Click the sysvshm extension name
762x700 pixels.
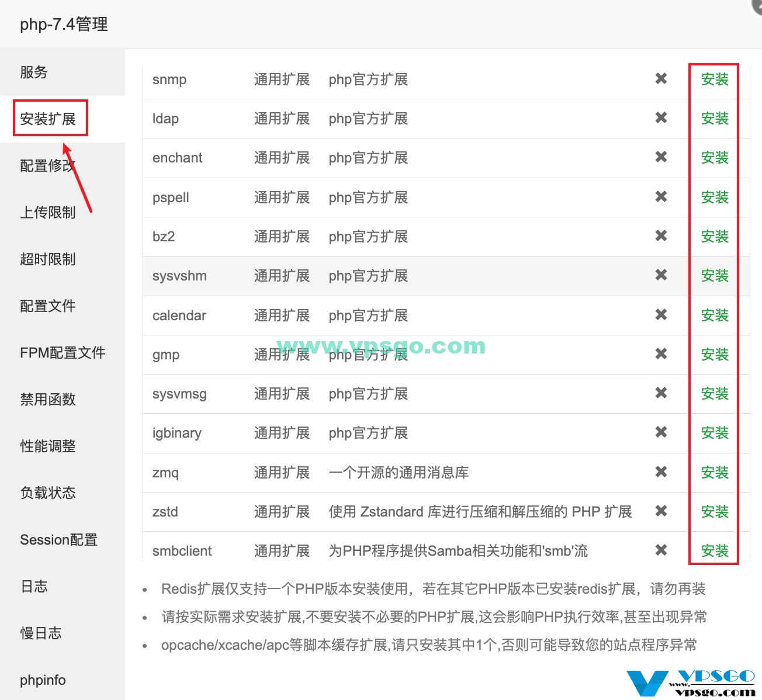coord(179,276)
